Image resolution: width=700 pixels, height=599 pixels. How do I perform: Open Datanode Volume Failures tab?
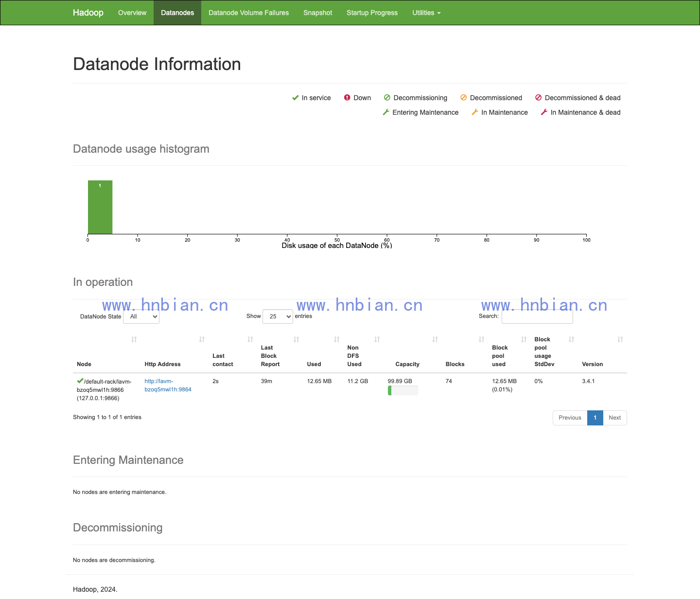pos(248,13)
